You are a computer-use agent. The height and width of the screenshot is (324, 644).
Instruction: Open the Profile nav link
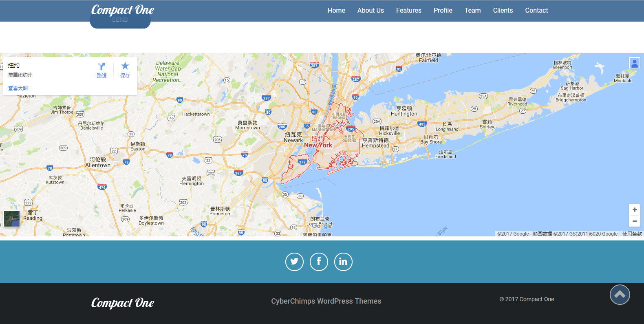pos(443,11)
